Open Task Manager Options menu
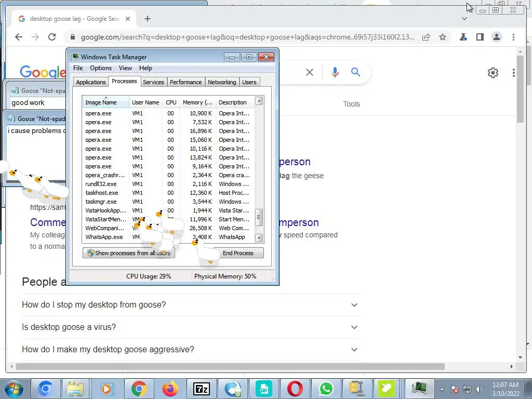 click(x=101, y=68)
